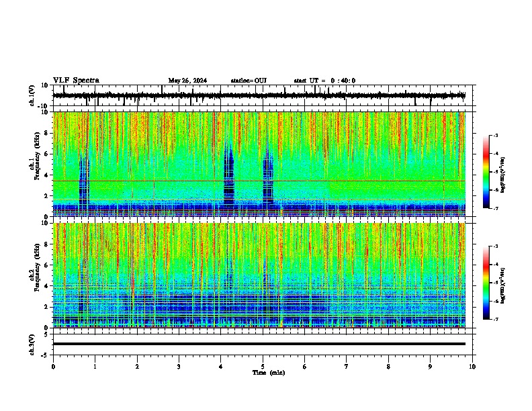Image resolution: width=532 pixels, height=411 pixels.
Task: Click the "6" tick on ch.2 frequency axis
Action: [47, 265]
